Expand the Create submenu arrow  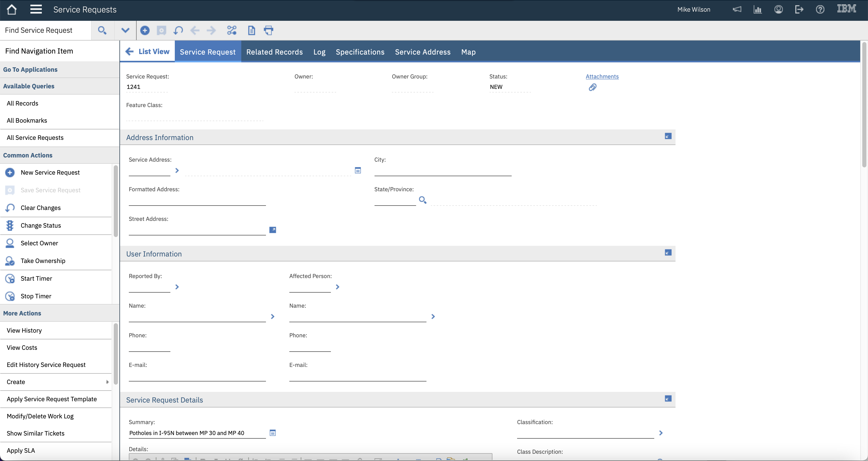tap(107, 382)
